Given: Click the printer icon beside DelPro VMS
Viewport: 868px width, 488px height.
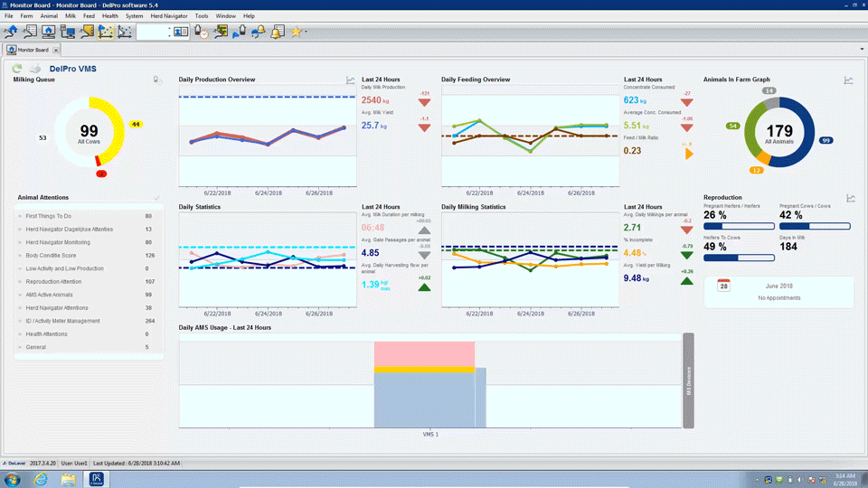Looking at the screenshot, I should pyautogui.click(x=35, y=69).
